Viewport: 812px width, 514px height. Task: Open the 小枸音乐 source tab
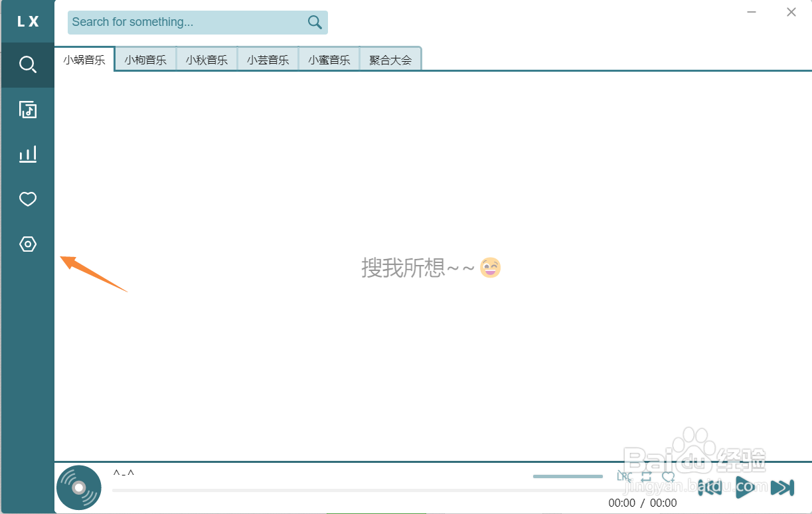tap(145, 59)
